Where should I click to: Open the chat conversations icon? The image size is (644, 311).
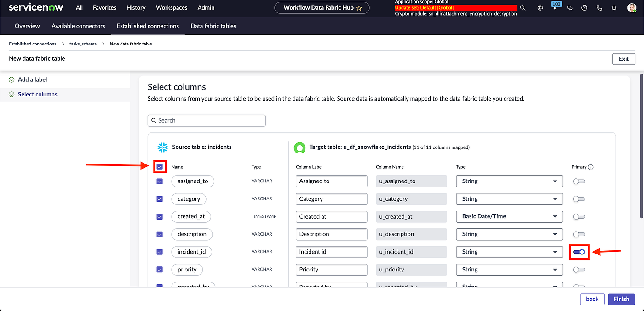point(570,8)
